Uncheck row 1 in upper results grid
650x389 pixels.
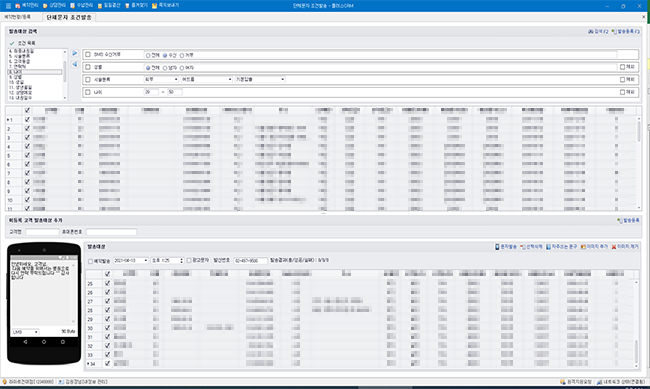(x=27, y=119)
